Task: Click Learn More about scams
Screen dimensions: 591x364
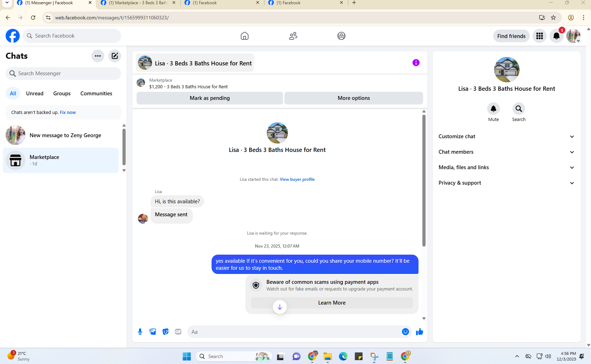Action: coord(332,303)
